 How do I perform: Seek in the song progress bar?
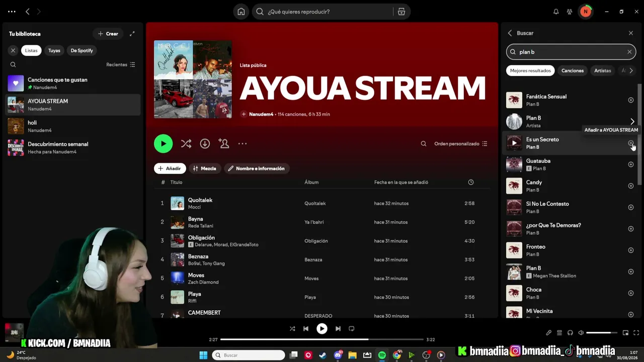(x=321, y=339)
